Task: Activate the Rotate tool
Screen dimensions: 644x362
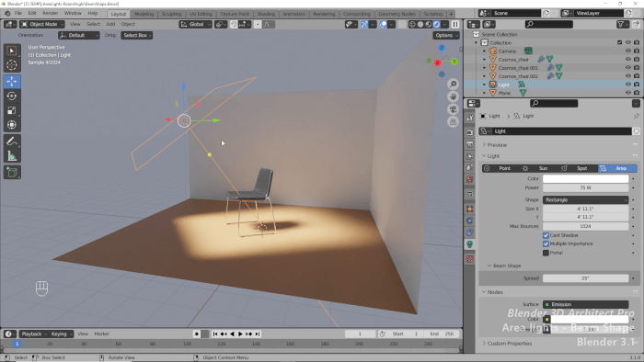Action: [12, 96]
